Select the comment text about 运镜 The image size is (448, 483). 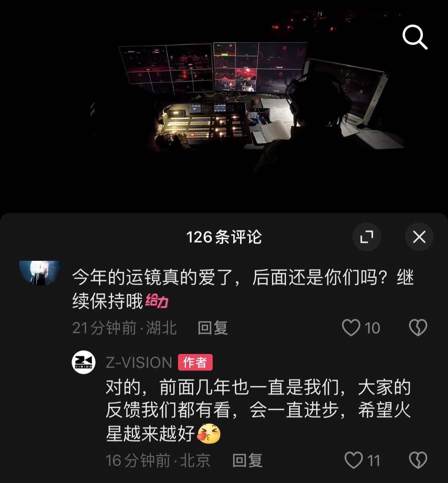(243, 289)
